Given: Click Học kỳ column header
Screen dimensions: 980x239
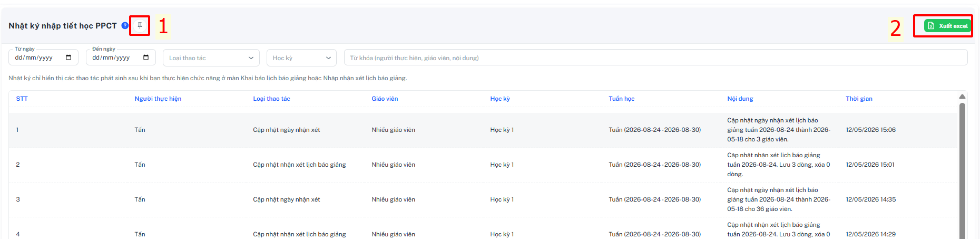Looking at the screenshot, I should 500,99.
